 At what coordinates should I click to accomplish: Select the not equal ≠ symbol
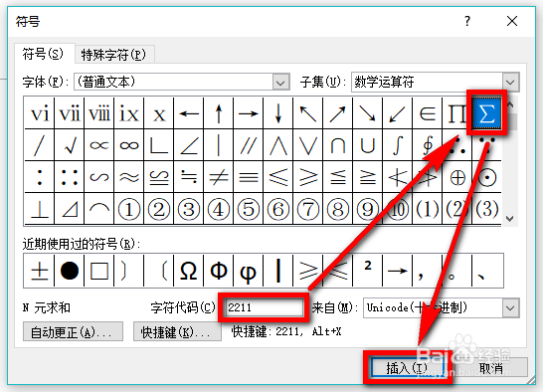coord(219,177)
